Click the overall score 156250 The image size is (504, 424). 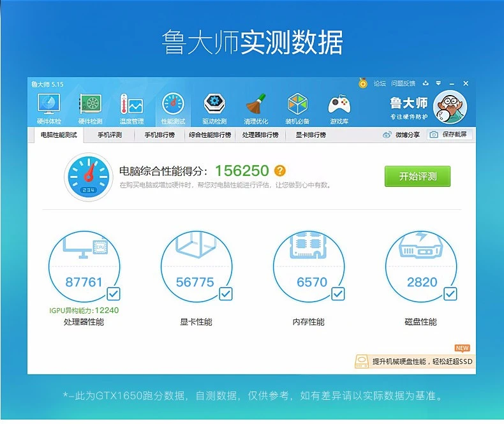point(242,171)
